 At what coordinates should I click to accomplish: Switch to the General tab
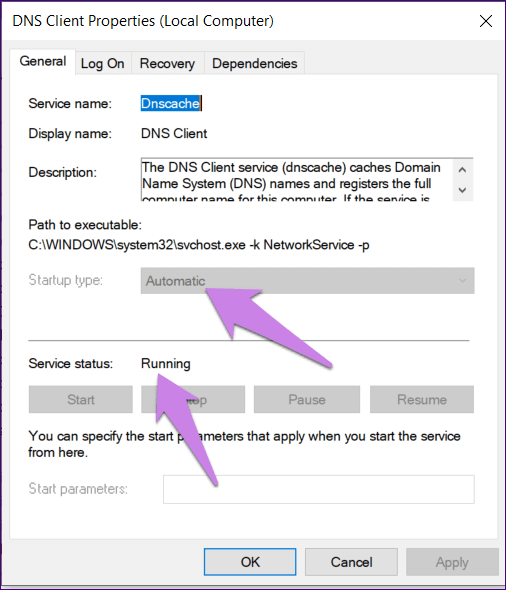[x=43, y=61]
